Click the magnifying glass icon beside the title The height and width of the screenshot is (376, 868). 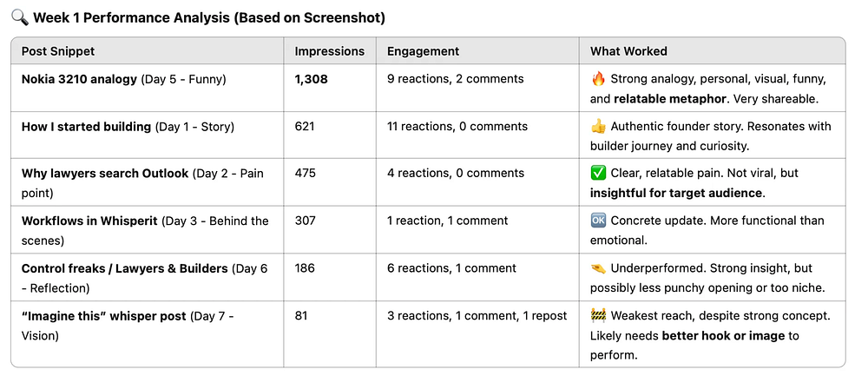[x=19, y=17]
